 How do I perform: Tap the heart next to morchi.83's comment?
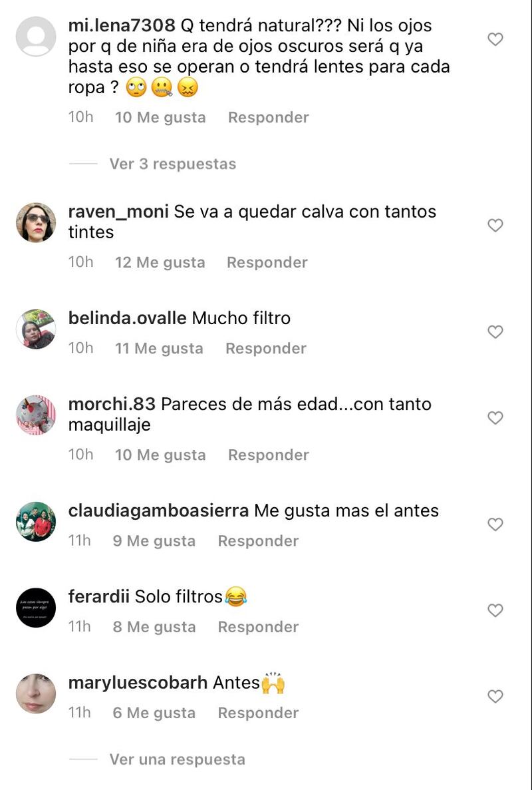[x=495, y=418]
